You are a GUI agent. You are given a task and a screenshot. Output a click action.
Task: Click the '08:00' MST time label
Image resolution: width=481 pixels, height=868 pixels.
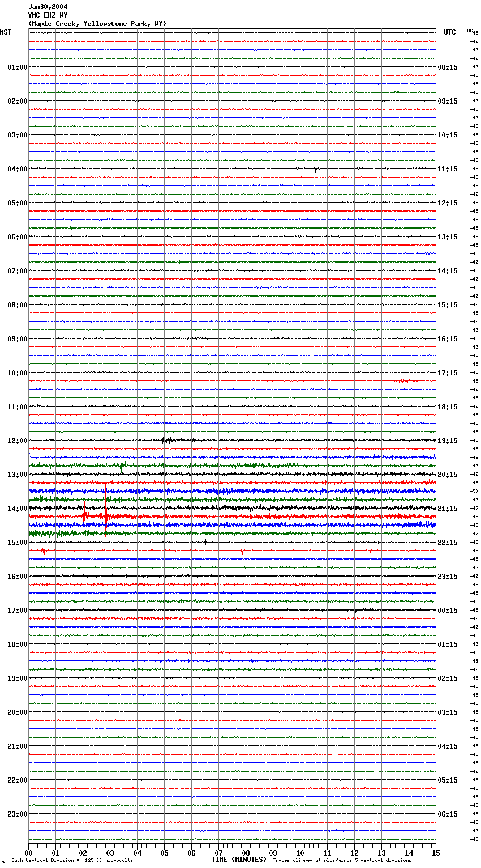[x=18, y=305]
